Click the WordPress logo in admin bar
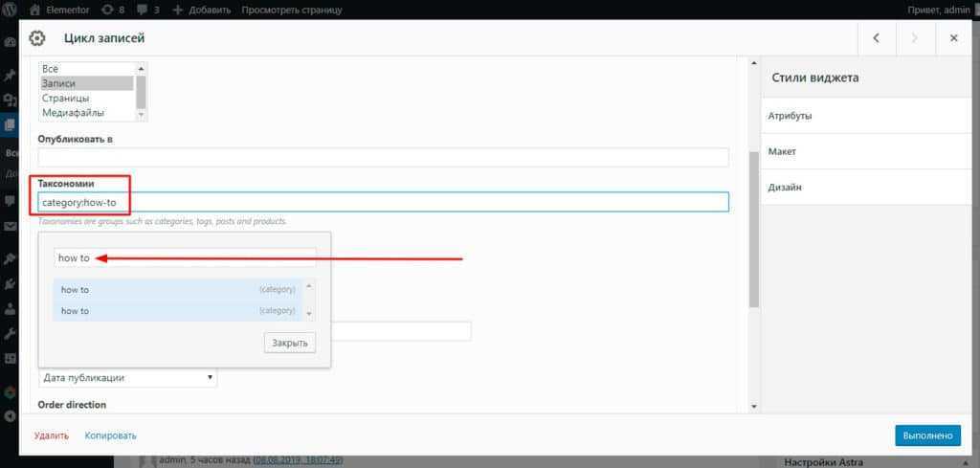The image size is (980, 468). pos(11,11)
